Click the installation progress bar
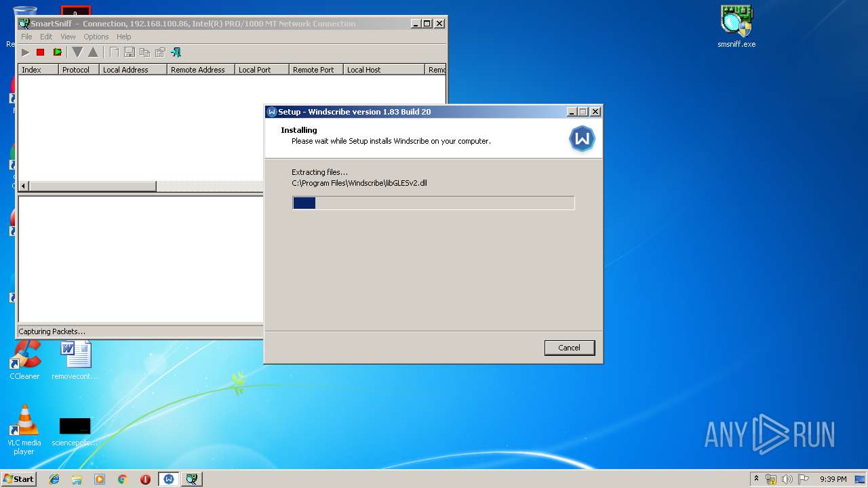This screenshot has width=868, height=488. pyautogui.click(x=433, y=203)
